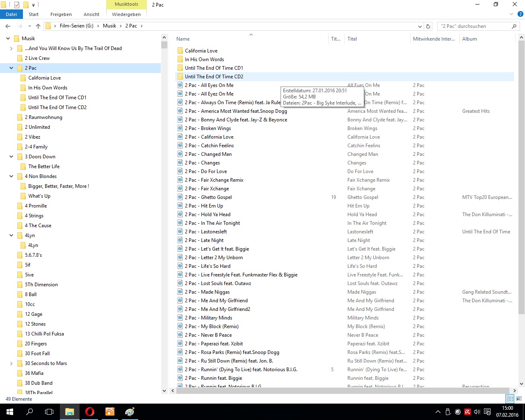Click the audio file icon beside '2 Pac - Hit Em Up'

tap(180, 206)
